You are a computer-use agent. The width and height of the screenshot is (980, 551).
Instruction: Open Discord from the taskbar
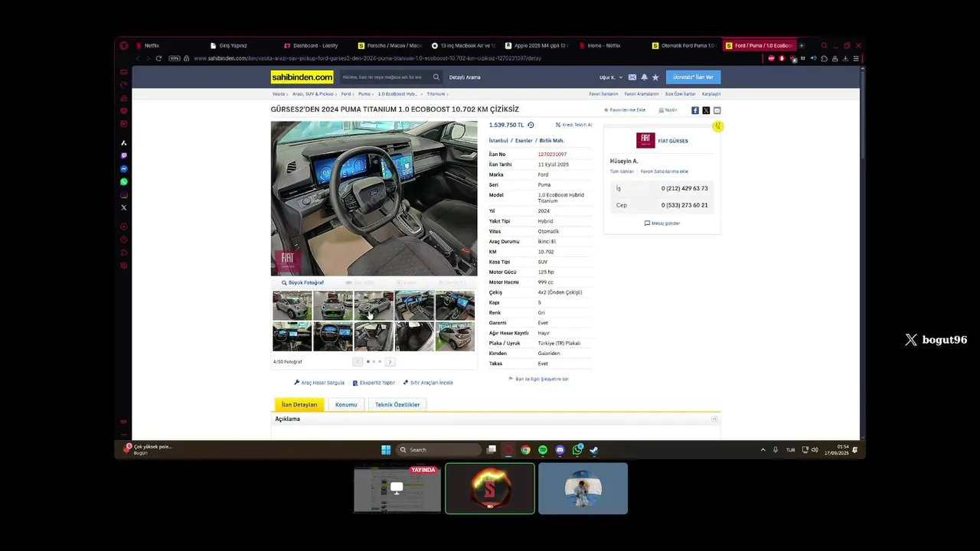click(x=560, y=450)
